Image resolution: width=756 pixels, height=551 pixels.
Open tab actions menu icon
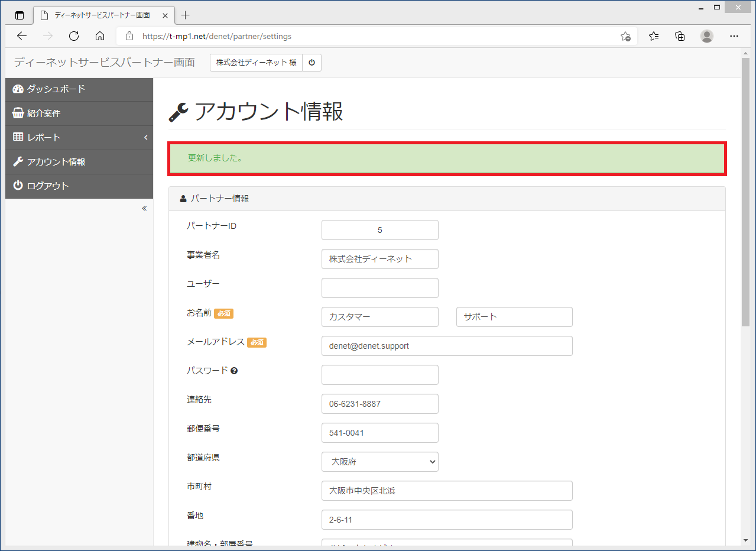(x=20, y=15)
